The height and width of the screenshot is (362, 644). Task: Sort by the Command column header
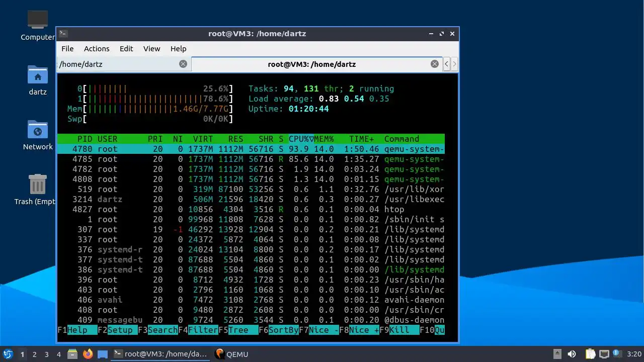[401, 139]
